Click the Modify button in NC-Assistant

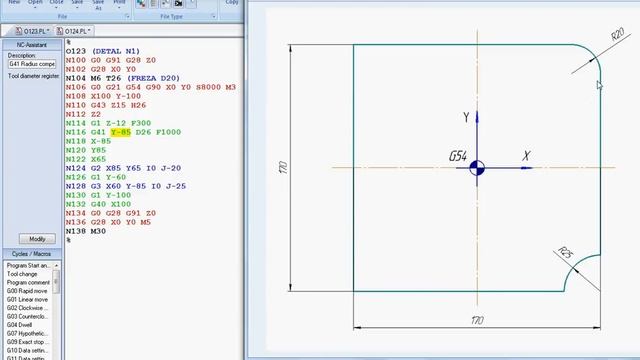click(x=37, y=239)
